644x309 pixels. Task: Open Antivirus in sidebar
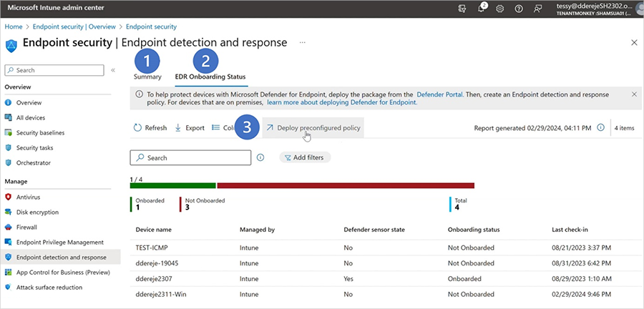pos(28,197)
